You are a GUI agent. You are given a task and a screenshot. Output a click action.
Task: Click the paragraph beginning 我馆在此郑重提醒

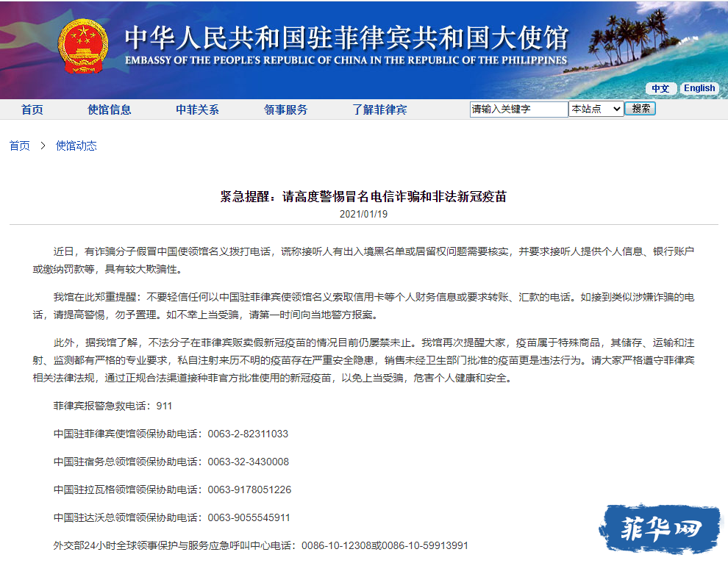pos(363,306)
